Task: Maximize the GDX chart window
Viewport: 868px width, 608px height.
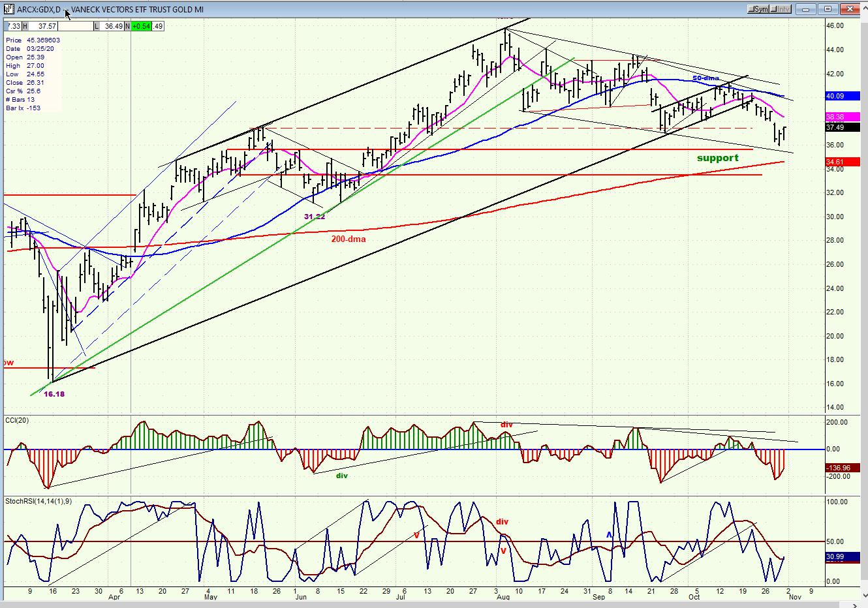Action: [828, 9]
